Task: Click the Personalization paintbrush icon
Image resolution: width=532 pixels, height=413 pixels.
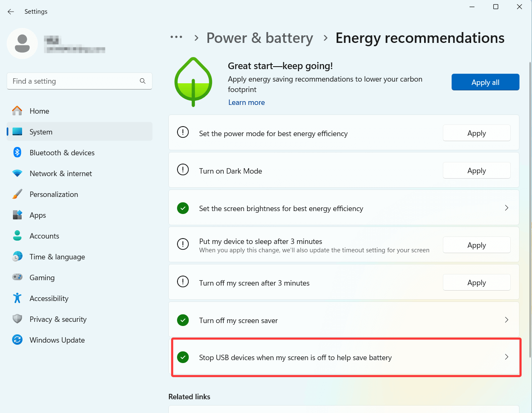Action: coord(17,194)
